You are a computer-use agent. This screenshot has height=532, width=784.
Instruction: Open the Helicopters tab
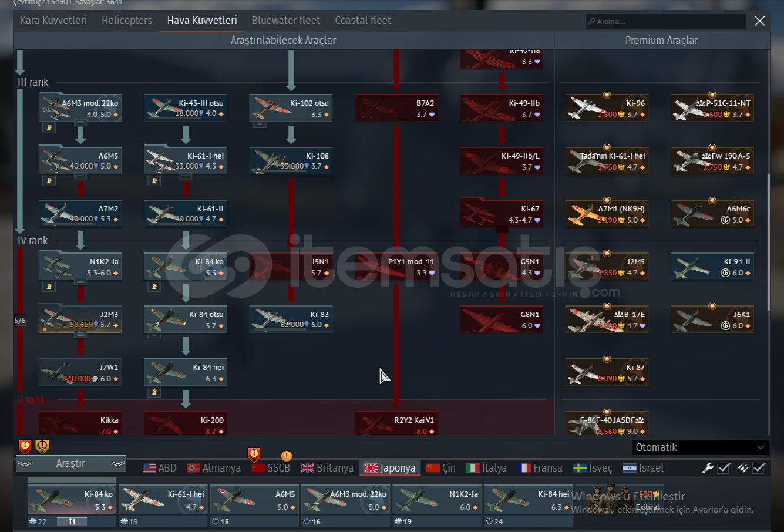(x=127, y=21)
